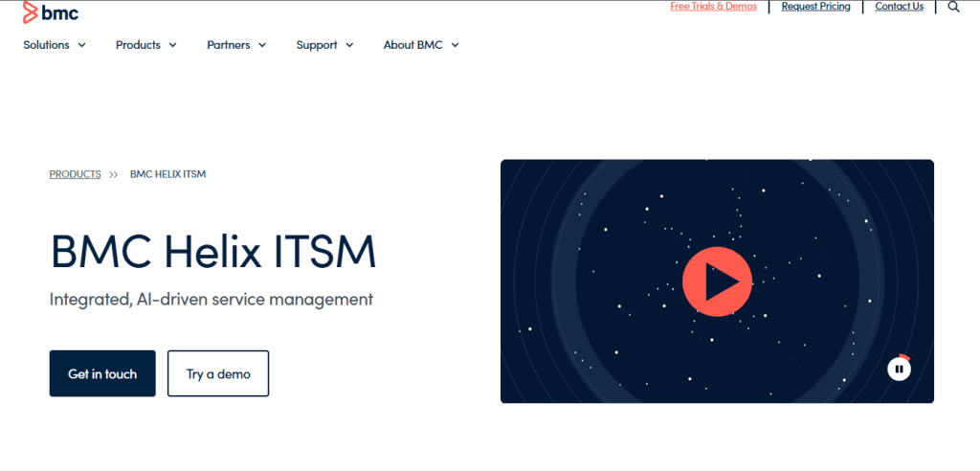Click the PRODUCTS breadcrumb link
This screenshot has height=471, width=980.
click(75, 174)
